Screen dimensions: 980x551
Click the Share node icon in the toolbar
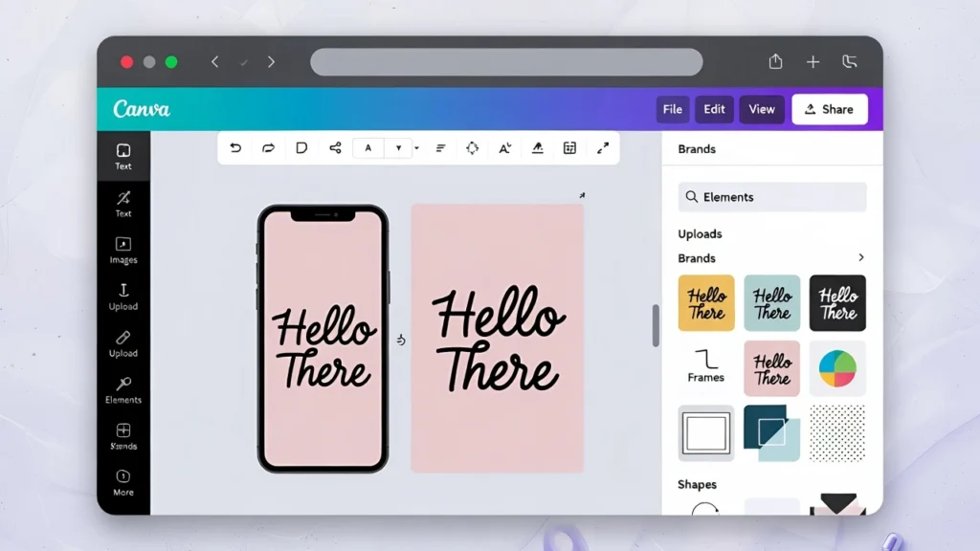tap(334, 147)
